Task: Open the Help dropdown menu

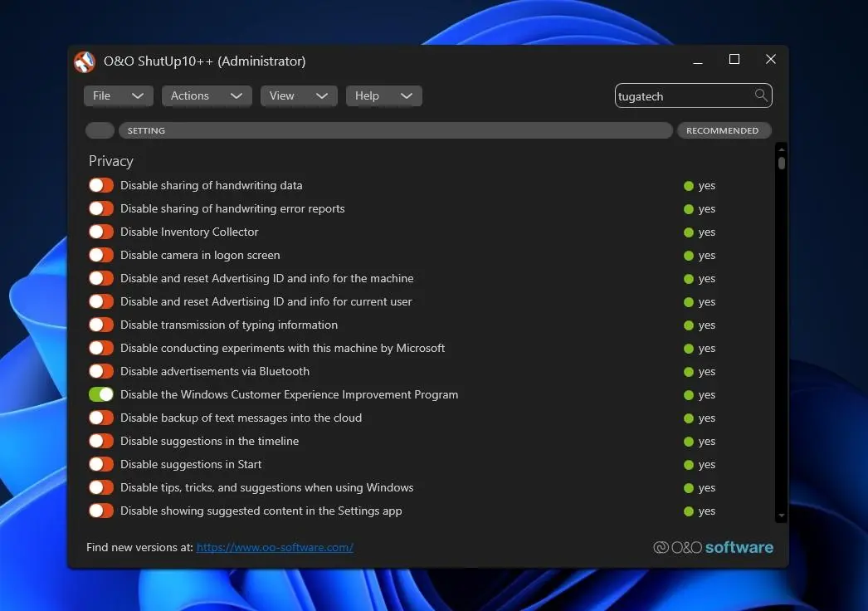Action: pos(384,95)
